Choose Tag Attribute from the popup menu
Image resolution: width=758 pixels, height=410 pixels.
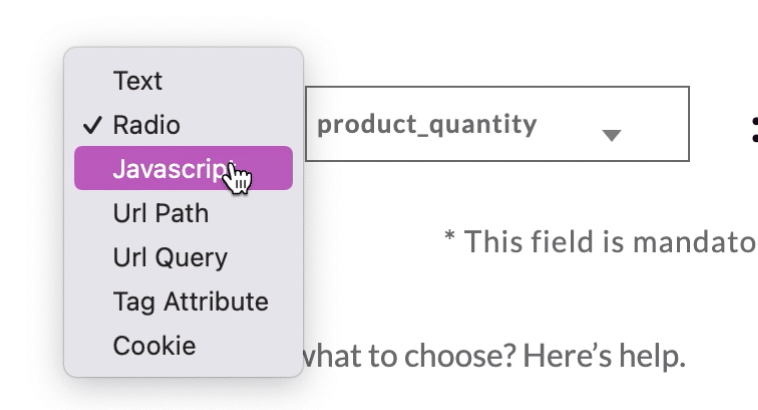(x=183, y=301)
